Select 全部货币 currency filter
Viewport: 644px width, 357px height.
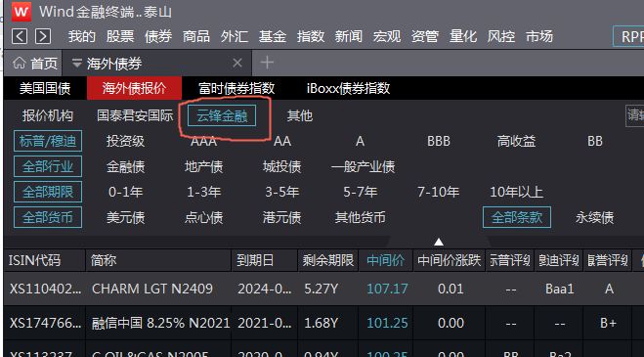tap(48, 217)
